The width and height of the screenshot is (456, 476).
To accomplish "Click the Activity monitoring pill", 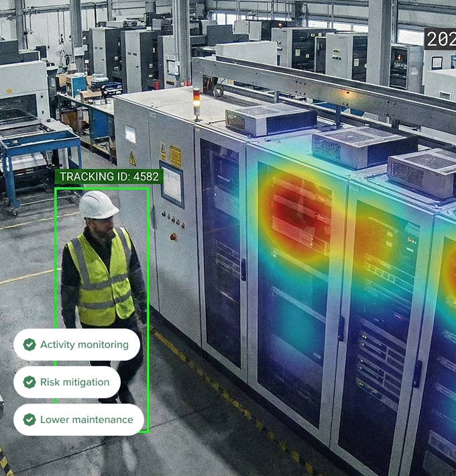I will pos(76,345).
